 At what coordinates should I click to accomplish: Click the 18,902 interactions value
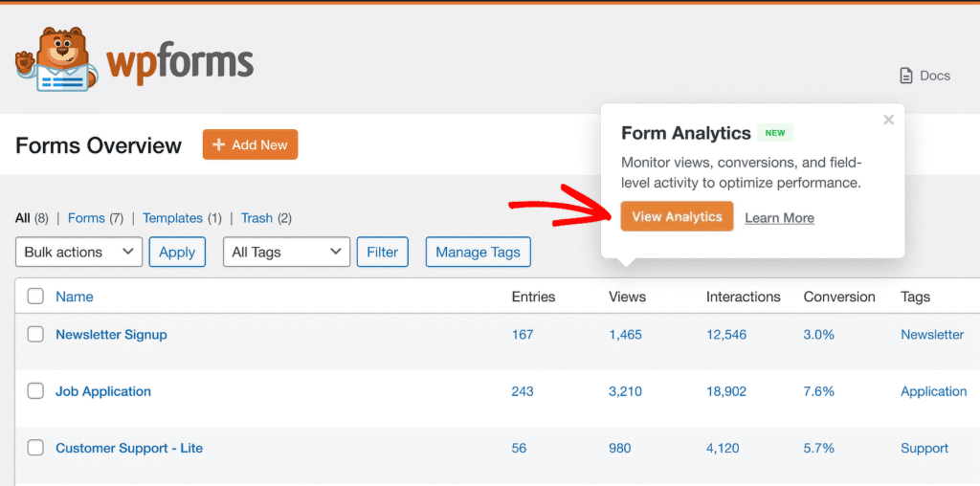pyautogui.click(x=726, y=391)
